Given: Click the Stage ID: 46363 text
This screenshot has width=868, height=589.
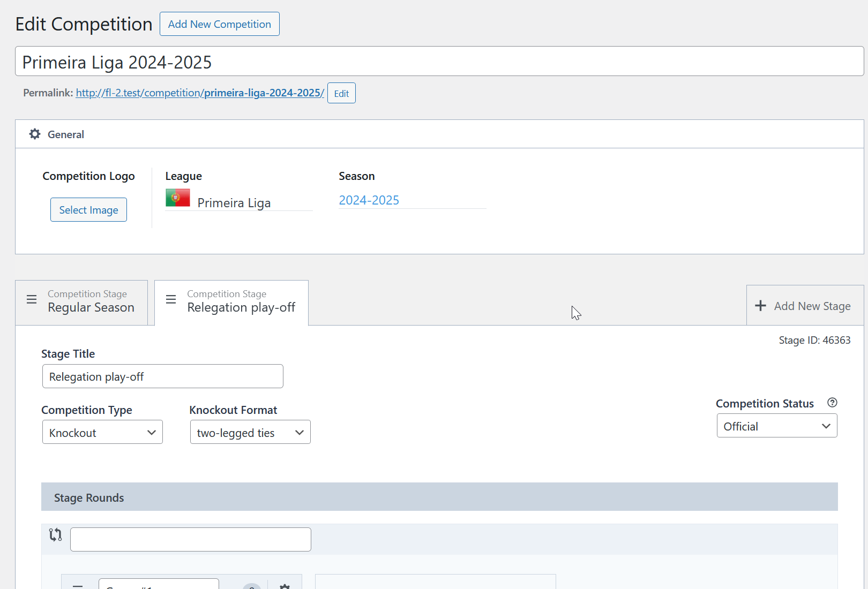Looking at the screenshot, I should click(x=814, y=340).
